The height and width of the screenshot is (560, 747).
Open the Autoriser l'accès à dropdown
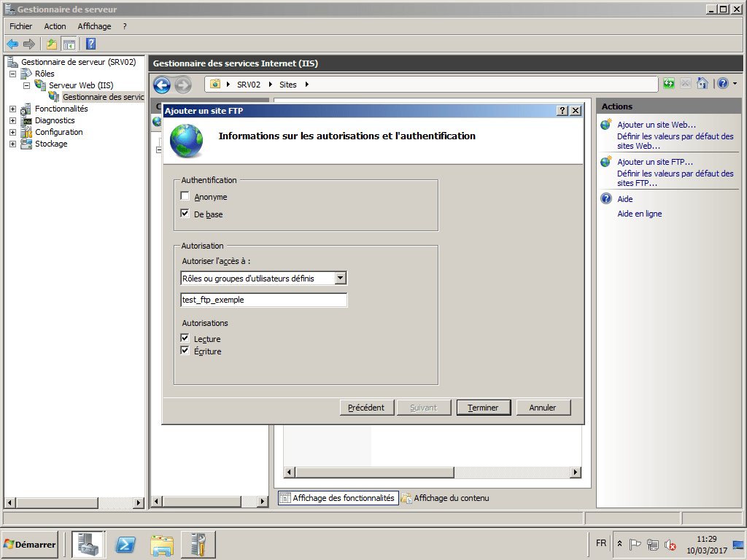tap(340, 278)
